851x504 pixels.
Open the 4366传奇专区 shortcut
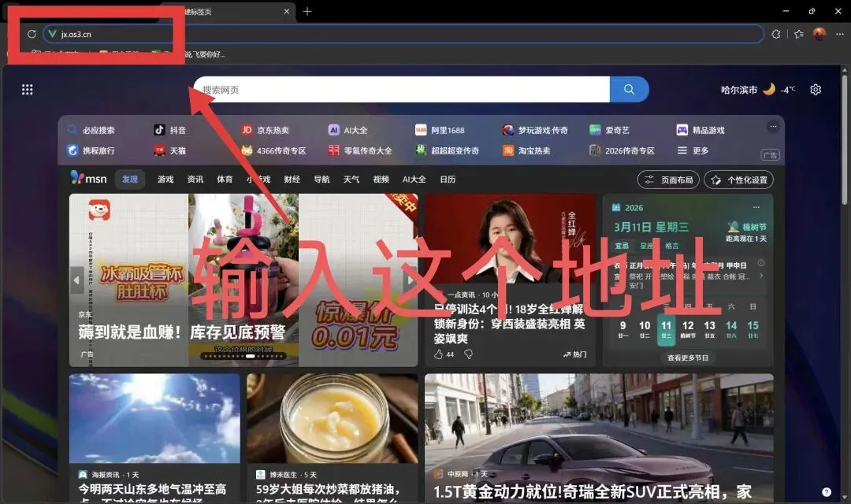pyautogui.click(x=273, y=150)
